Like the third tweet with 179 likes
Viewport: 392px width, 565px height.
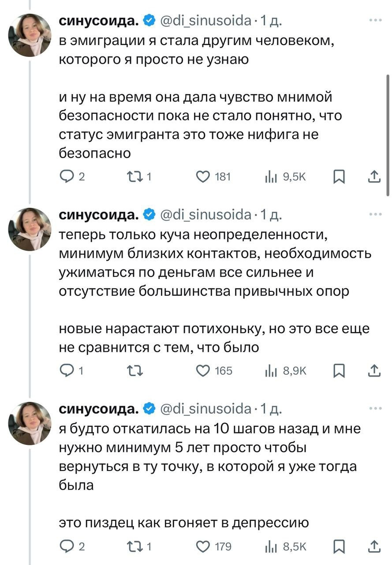203,546
